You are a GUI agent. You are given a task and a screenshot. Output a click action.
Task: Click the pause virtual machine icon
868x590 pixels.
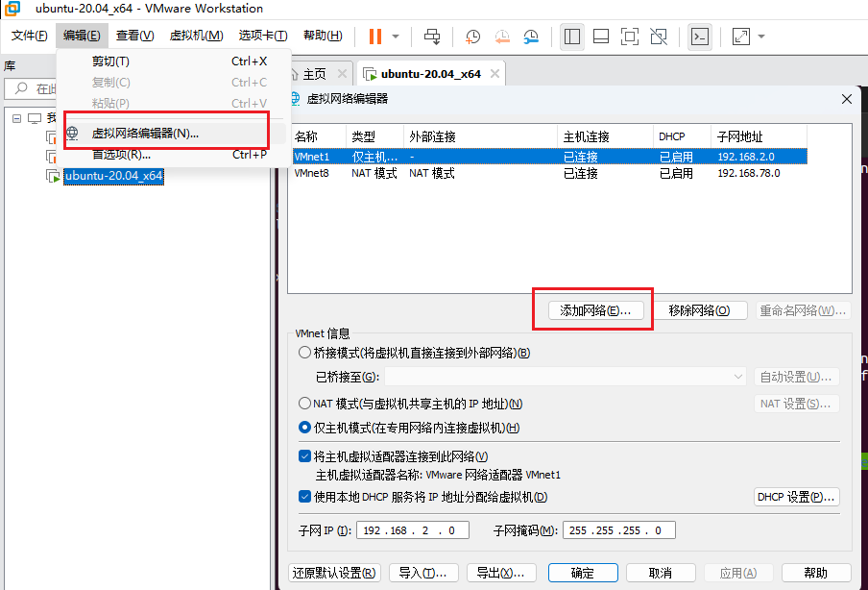point(375,37)
